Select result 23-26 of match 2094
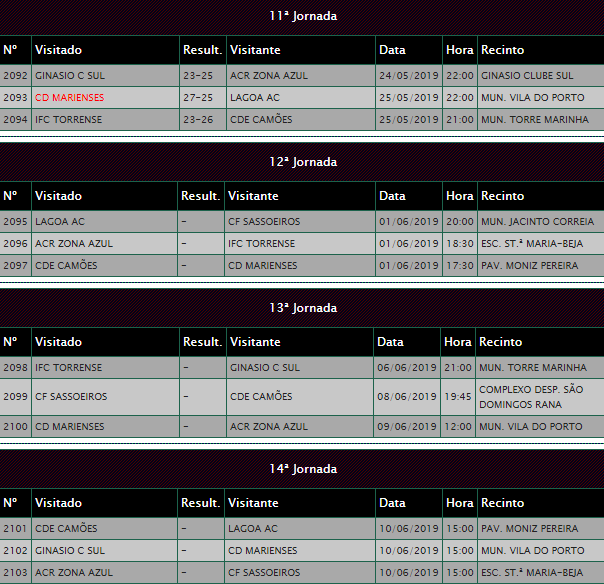The width and height of the screenshot is (604, 584). tap(198, 119)
